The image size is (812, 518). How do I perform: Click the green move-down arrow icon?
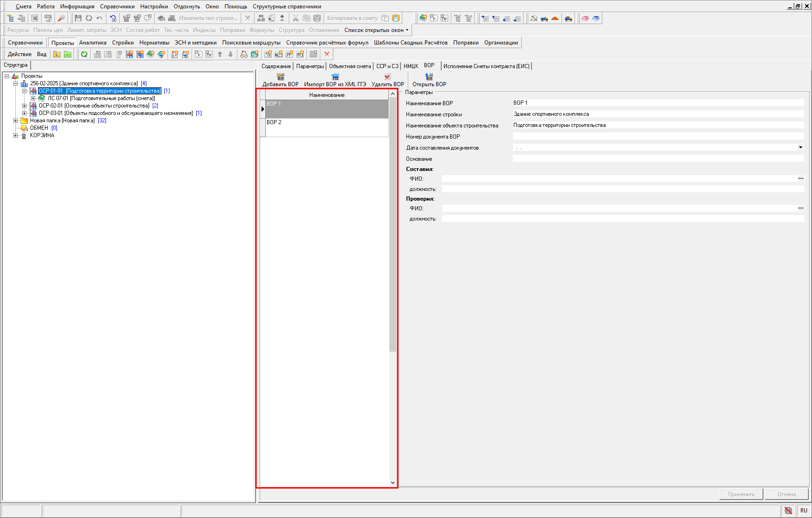click(231, 54)
